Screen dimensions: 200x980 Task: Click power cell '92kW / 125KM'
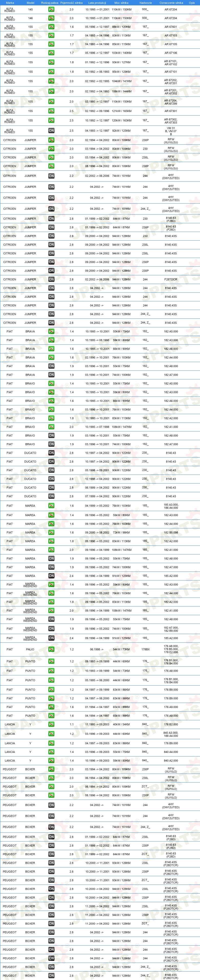click(121, 130)
